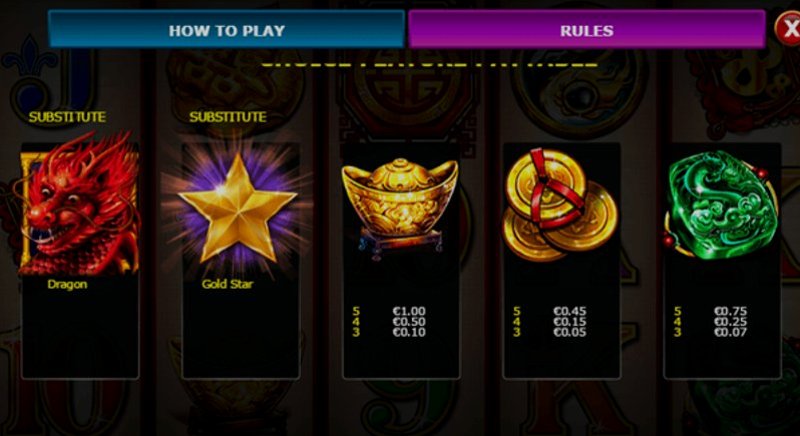Viewport: 800px width, 436px height.
Task: Click the Dragon name caption
Action: click(67, 285)
